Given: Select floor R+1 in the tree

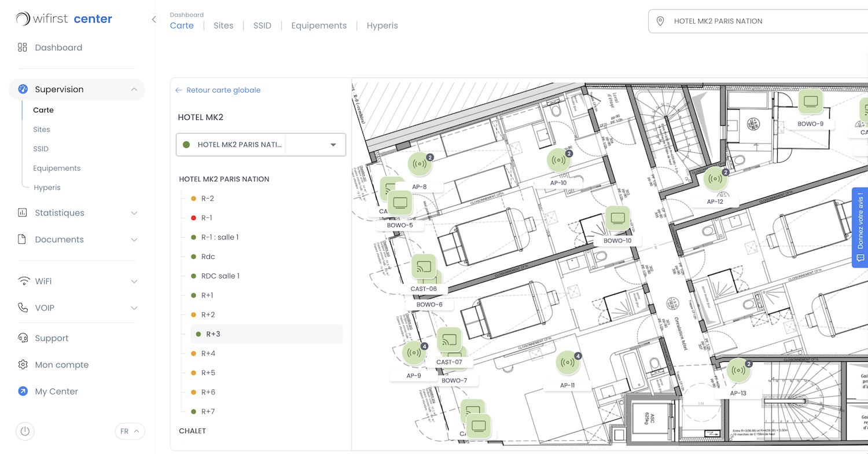Looking at the screenshot, I should [x=207, y=295].
